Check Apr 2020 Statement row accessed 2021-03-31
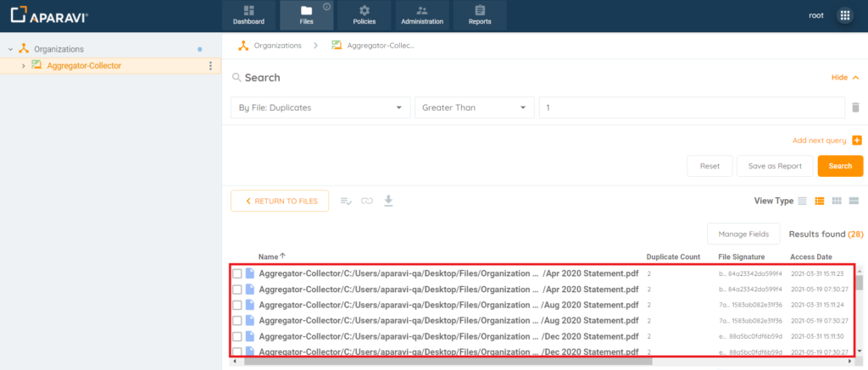Screen dimensions: 868x370 [x=237, y=273]
